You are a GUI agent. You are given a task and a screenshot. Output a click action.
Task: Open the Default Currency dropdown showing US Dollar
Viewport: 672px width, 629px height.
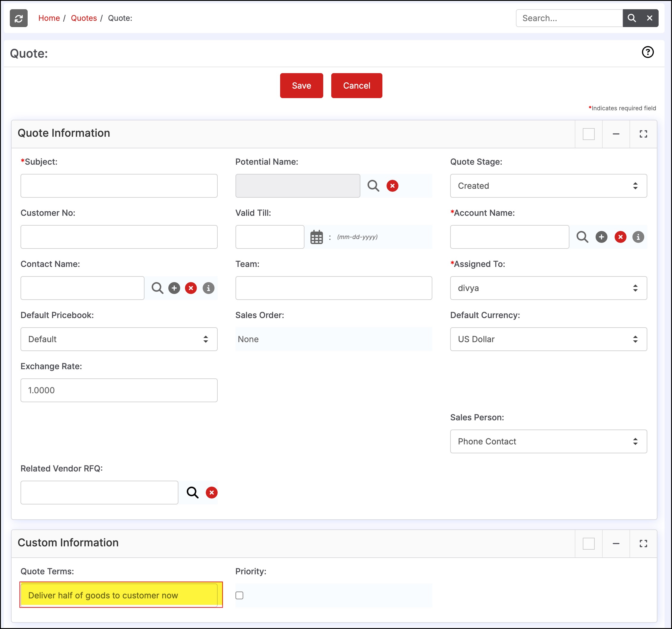click(548, 339)
